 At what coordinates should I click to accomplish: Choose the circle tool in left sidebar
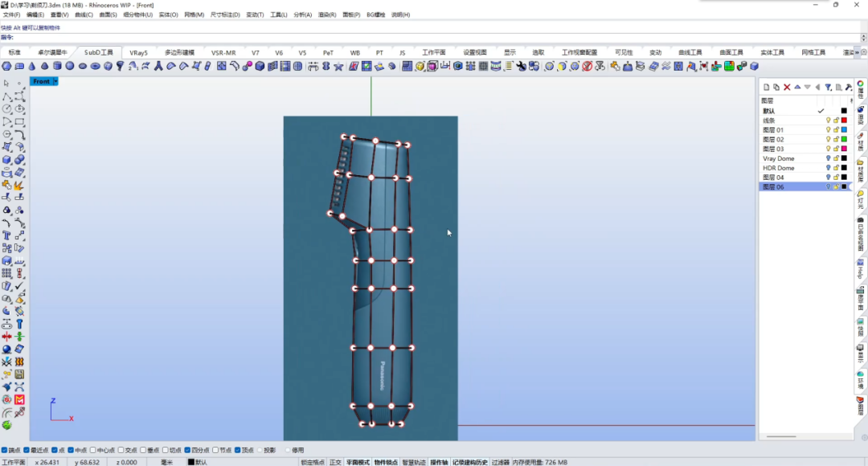[x=6, y=109]
